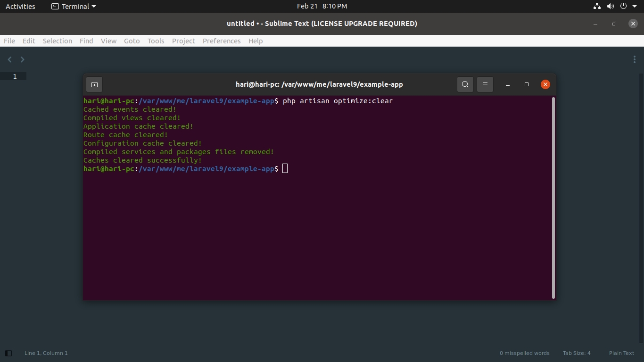Open the network status icon

(x=597, y=6)
